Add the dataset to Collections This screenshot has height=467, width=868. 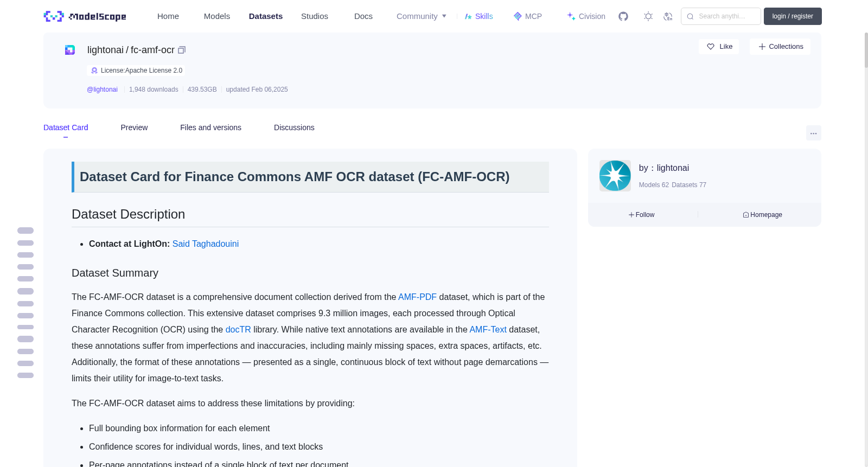click(x=780, y=47)
